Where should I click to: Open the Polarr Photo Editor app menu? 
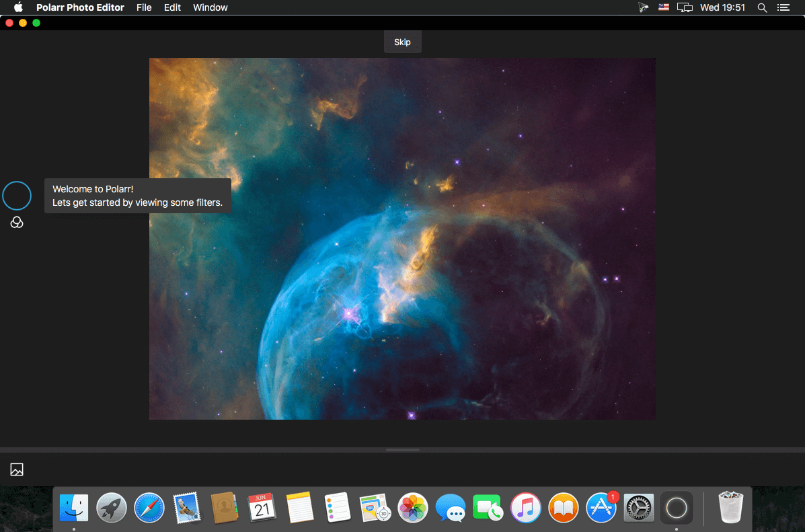point(79,7)
